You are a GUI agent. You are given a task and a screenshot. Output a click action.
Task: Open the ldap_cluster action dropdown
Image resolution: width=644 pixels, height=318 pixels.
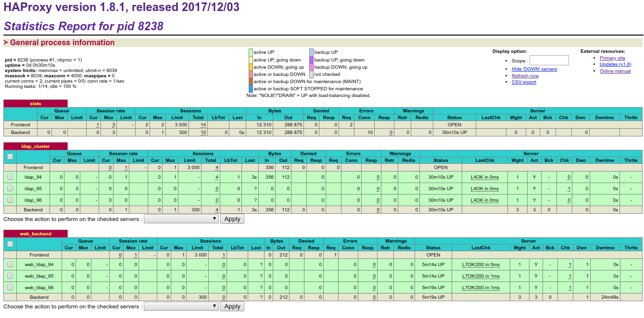pyautogui.click(x=181, y=219)
